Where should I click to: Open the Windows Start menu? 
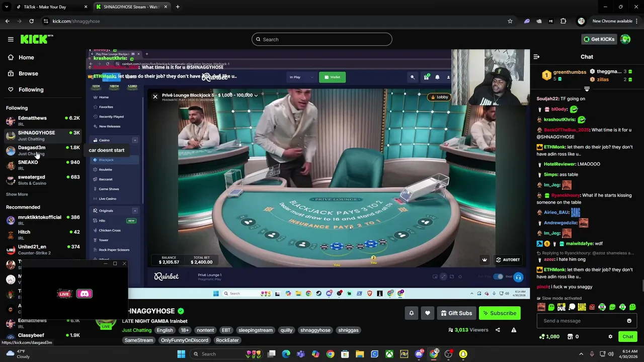coord(181,354)
